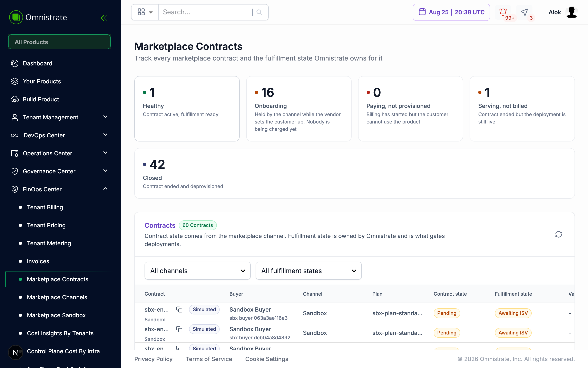Focus the Search input field

(206, 12)
